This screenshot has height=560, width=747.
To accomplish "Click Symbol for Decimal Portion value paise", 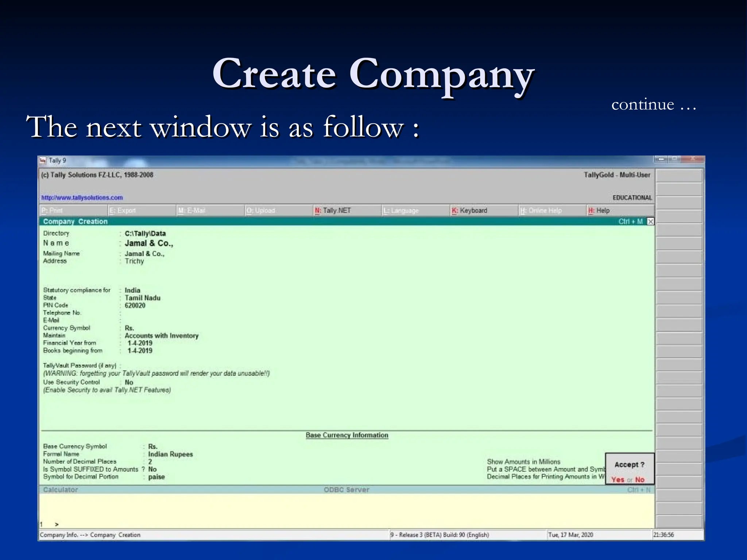I will 156,477.
